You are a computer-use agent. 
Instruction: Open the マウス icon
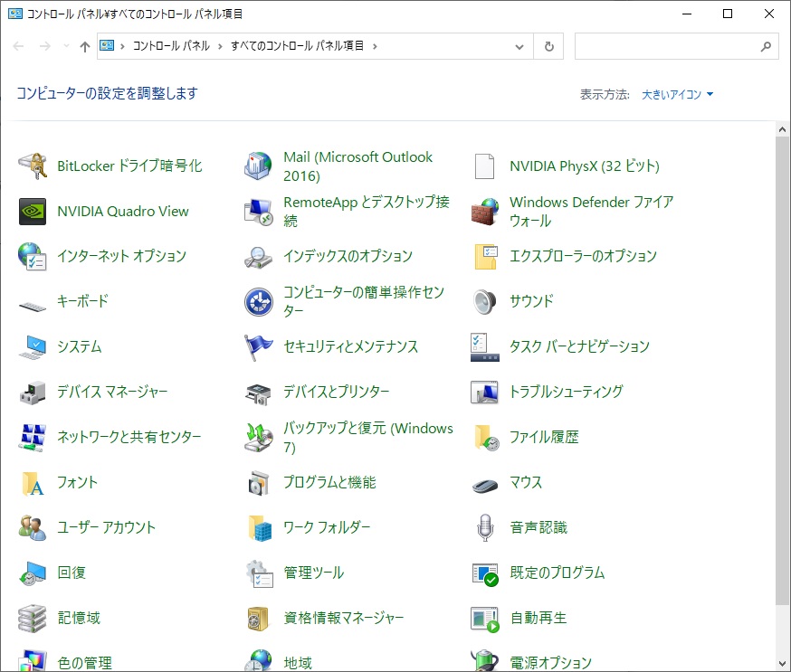485,483
